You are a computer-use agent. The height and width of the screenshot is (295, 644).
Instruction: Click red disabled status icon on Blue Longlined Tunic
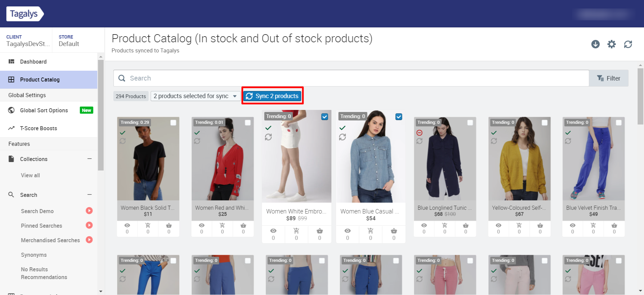tap(420, 133)
